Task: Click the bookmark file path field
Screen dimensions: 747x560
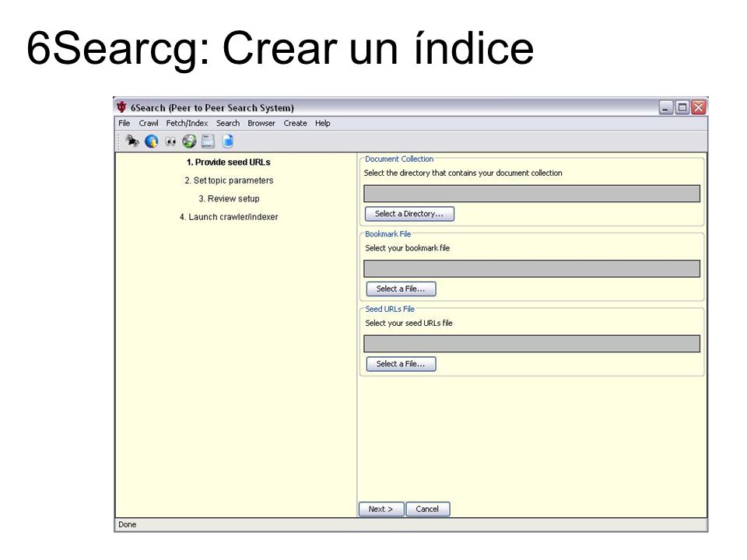Action: (531, 268)
